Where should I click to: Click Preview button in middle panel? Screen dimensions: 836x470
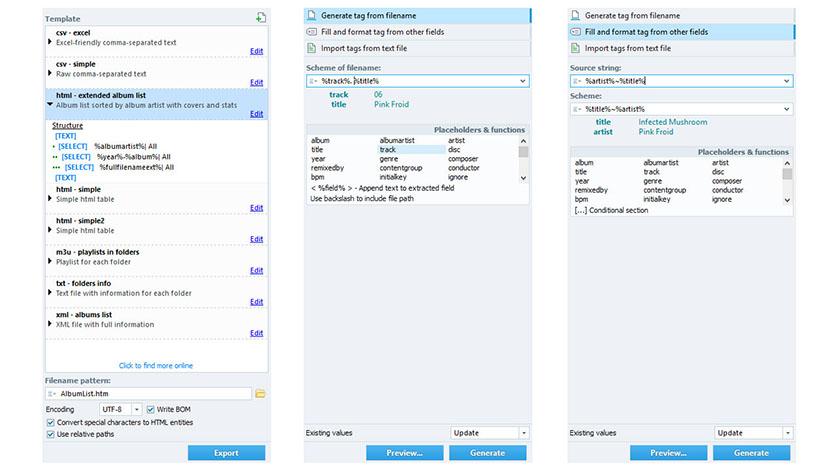pos(405,453)
